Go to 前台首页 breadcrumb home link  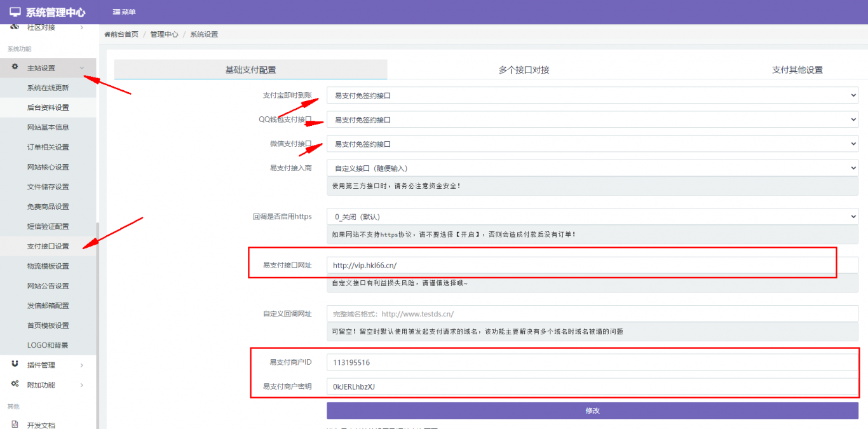pos(121,34)
